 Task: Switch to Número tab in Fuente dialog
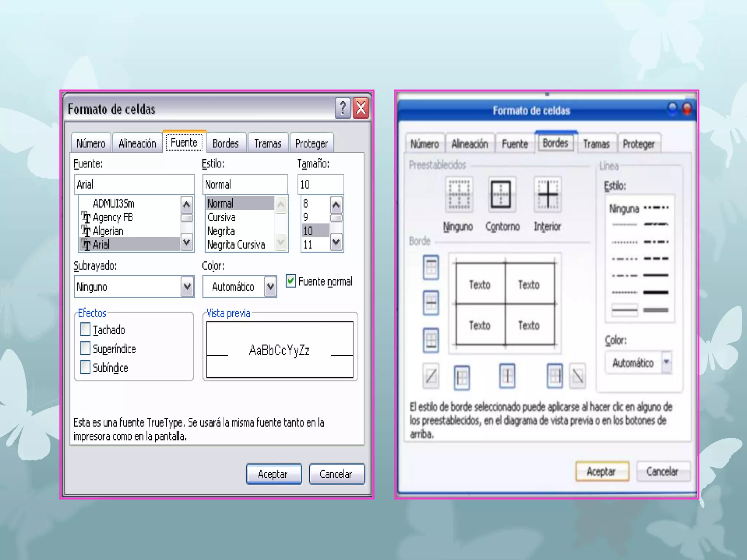(x=91, y=144)
